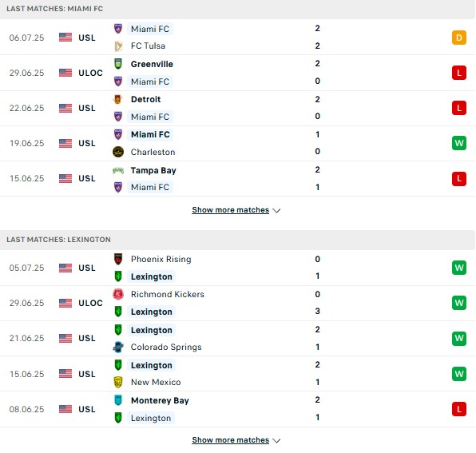Click the Detroit team crest icon
The image size is (476, 453).
[118, 99]
